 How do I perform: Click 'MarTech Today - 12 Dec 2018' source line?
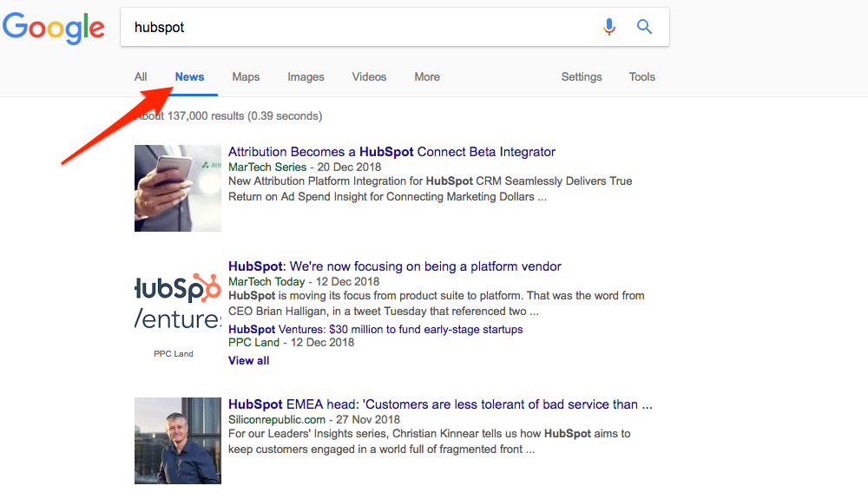[x=303, y=281]
